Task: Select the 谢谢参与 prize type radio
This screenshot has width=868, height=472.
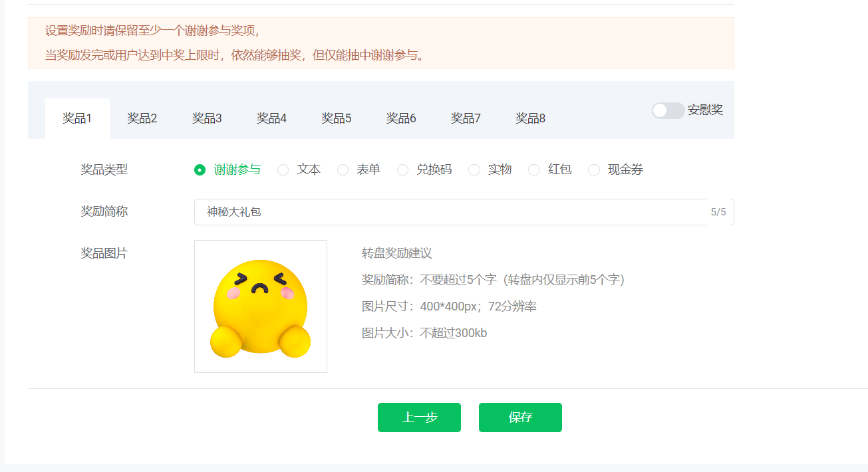Action: point(200,170)
